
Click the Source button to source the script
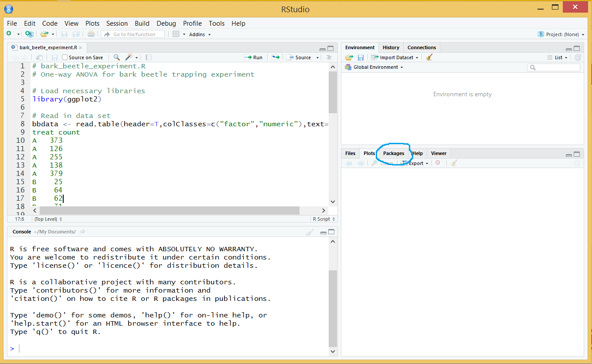click(x=299, y=57)
